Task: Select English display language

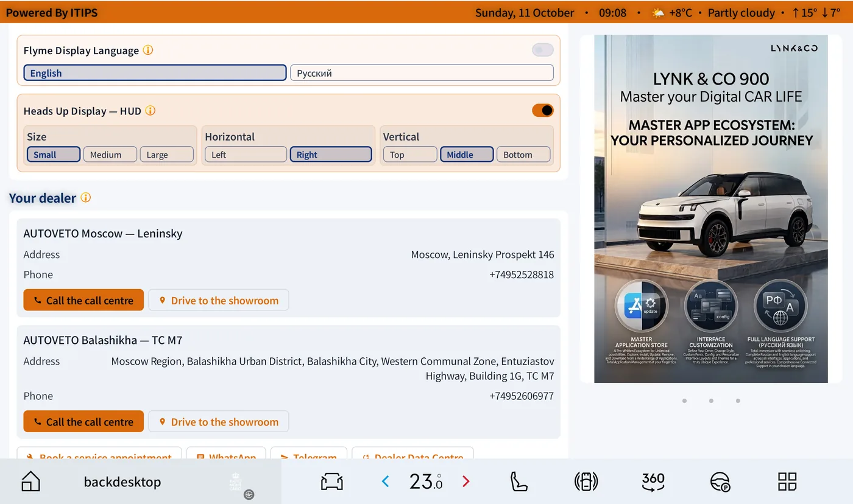Action: (x=155, y=73)
